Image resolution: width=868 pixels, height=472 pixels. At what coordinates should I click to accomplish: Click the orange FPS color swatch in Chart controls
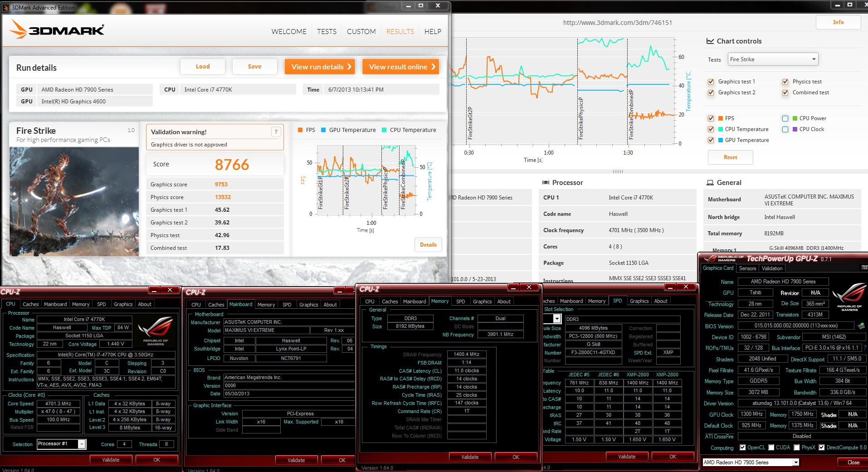(721, 118)
